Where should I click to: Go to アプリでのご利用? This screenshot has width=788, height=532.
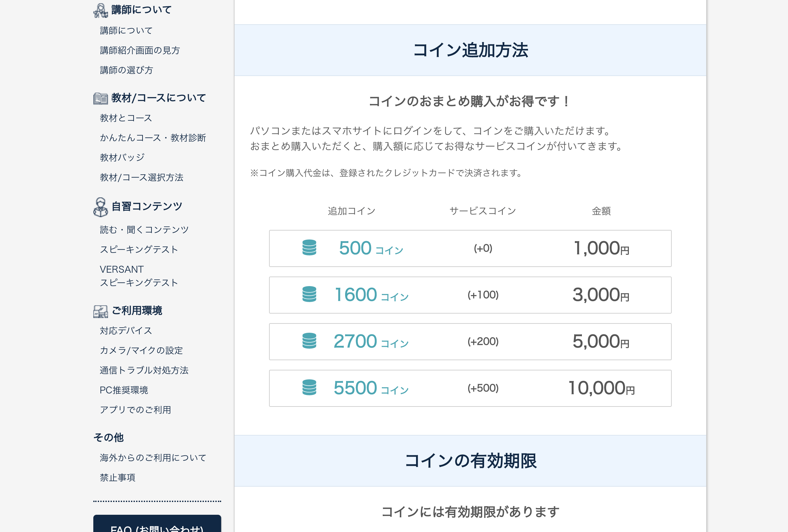point(135,410)
